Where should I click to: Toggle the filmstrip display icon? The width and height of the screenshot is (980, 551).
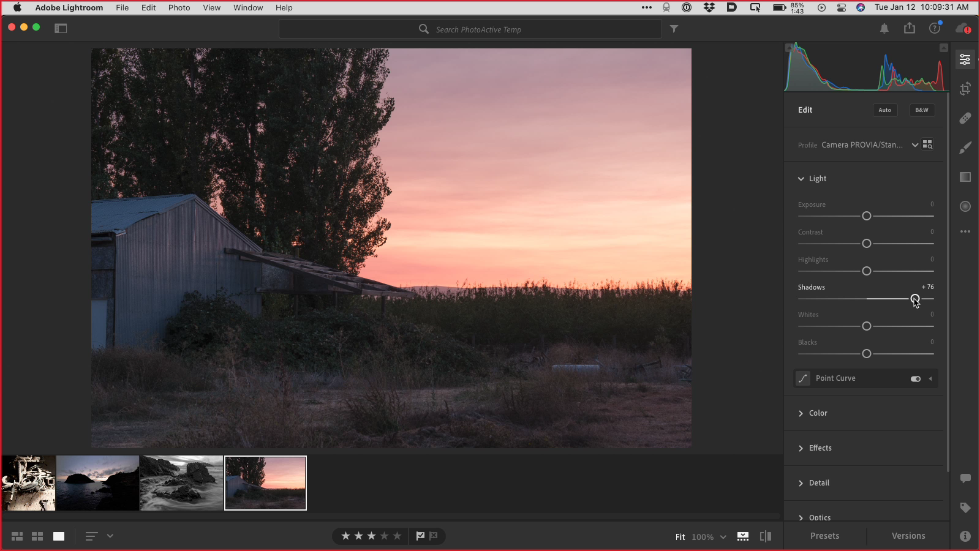coord(743,536)
